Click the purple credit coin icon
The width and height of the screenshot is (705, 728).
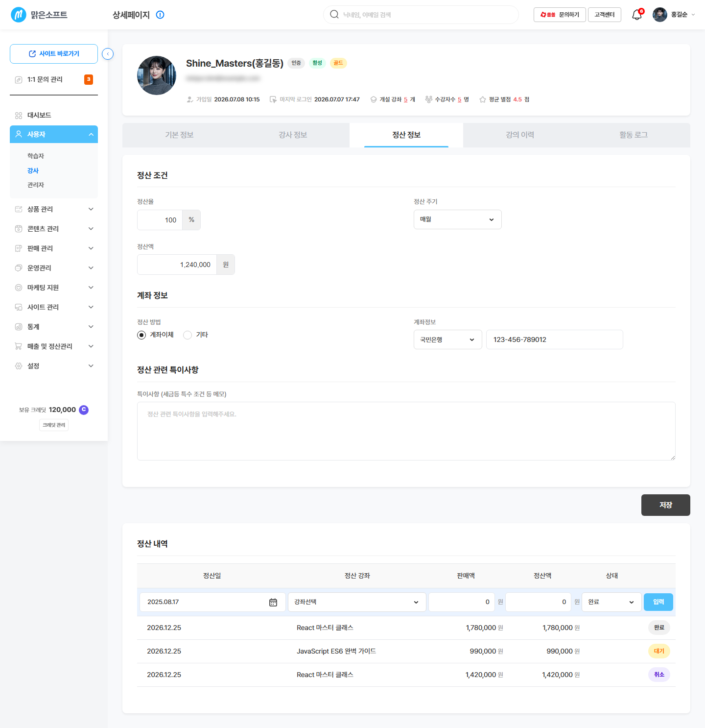[x=84, y=410]
